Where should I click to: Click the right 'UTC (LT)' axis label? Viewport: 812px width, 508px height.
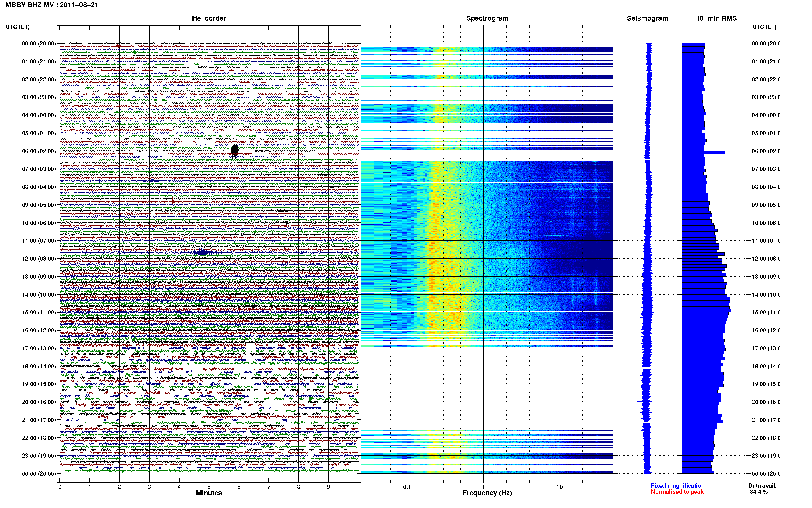click(764, 27)
